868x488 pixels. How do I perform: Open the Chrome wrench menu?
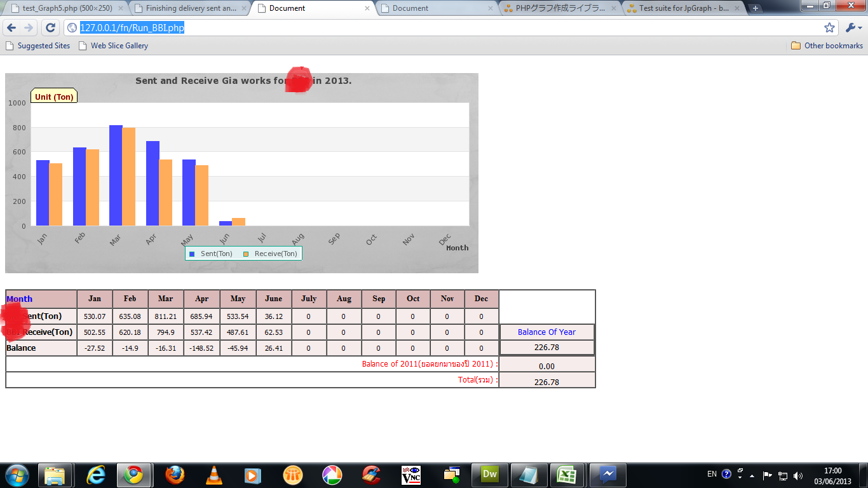(854, 28)
